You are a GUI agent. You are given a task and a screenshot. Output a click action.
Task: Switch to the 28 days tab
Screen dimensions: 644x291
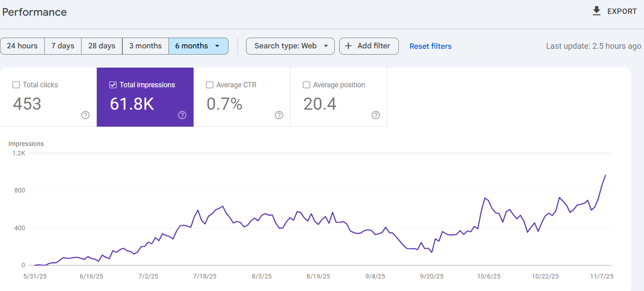click(101, 46)
